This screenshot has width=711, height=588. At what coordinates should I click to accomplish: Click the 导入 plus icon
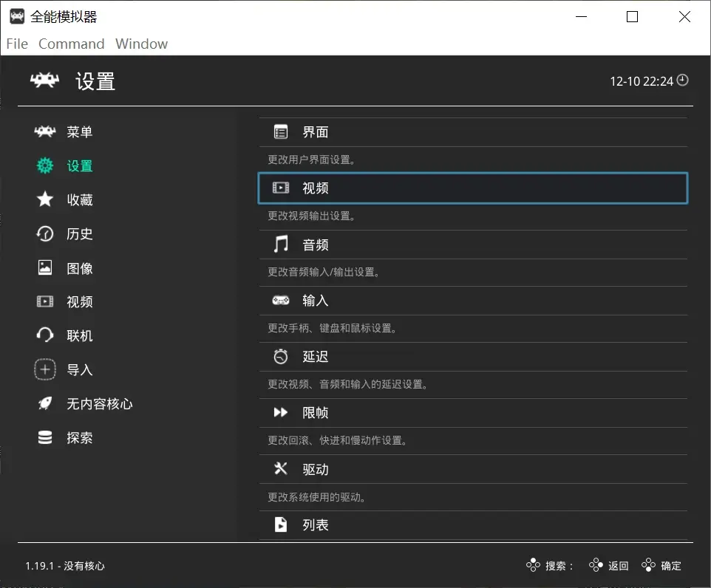(45, 369)
